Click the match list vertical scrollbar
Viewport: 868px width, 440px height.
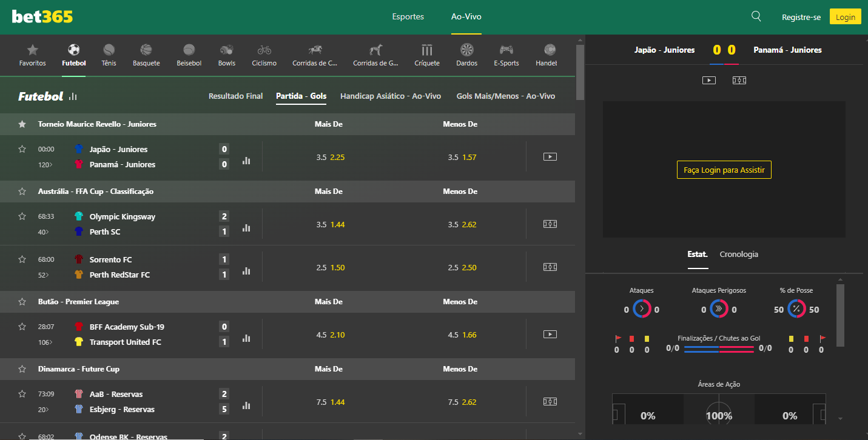click(x=580, y=73)
